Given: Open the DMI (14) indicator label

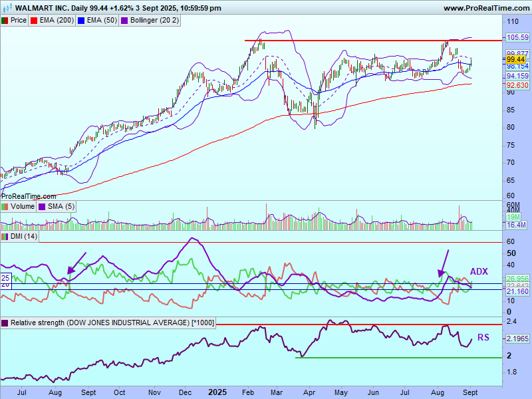Looking at the screenshot, I should [24, 236].
